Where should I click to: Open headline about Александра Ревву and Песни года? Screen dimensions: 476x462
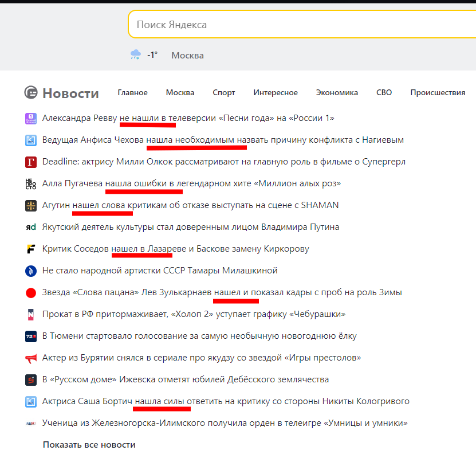point(188,118)
